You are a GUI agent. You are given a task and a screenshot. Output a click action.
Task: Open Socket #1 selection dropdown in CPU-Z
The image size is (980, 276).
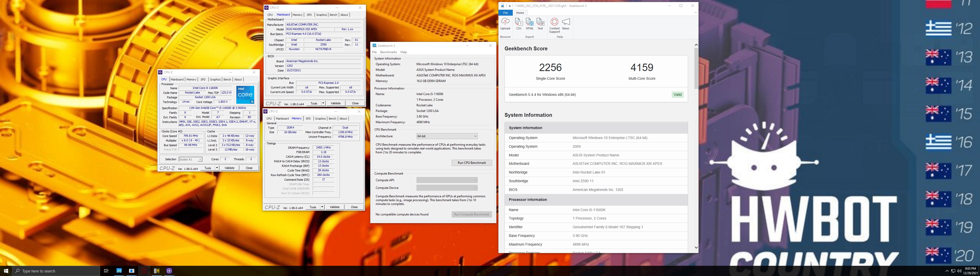(x=191, y=159)
